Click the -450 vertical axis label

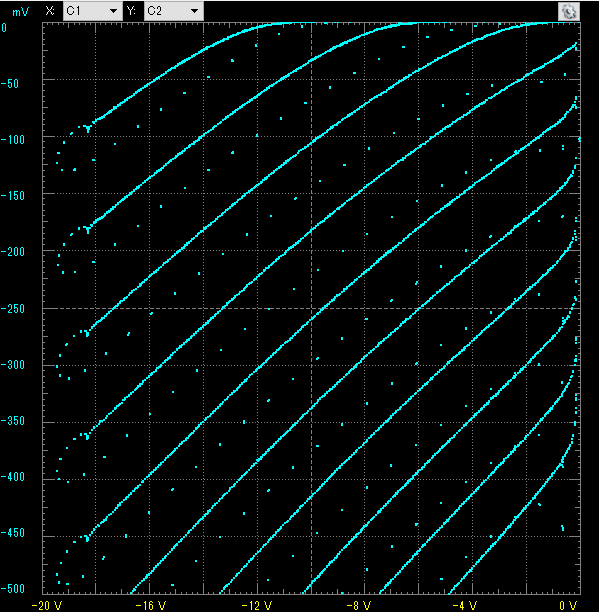click(x=12, y=533)
